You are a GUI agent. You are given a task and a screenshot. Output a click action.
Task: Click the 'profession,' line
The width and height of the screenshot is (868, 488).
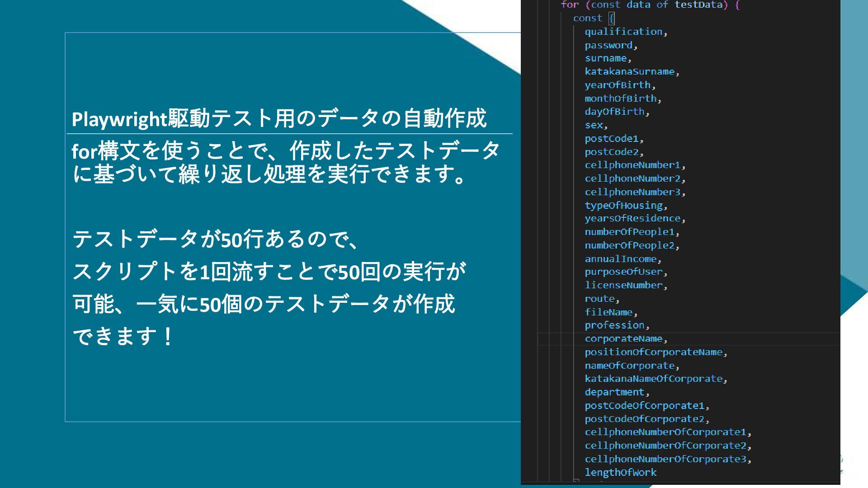coord(617,325)
